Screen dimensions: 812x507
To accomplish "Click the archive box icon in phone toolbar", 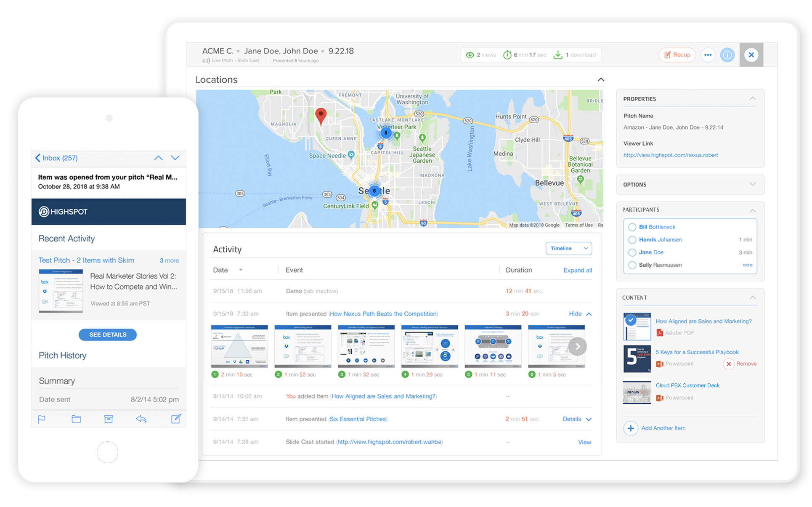I will pyautogui.click(x=109, y=419).
